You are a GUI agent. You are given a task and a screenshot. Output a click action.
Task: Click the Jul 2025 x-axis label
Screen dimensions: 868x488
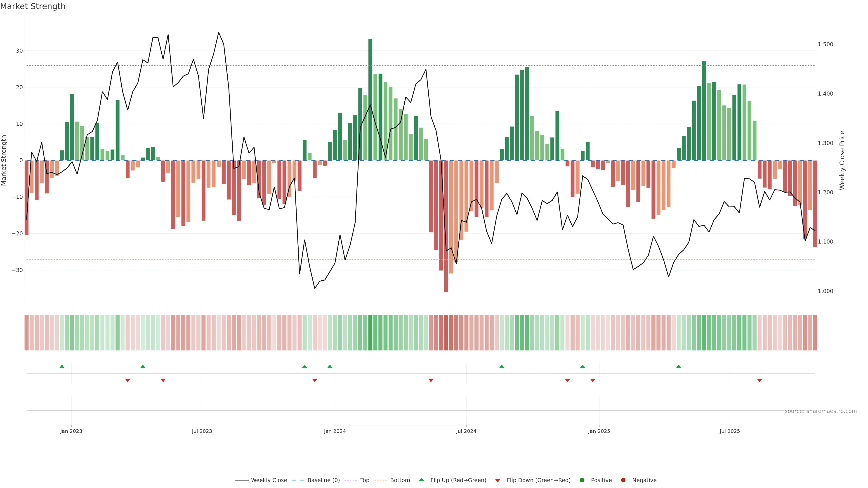click(x=729, y=431)
